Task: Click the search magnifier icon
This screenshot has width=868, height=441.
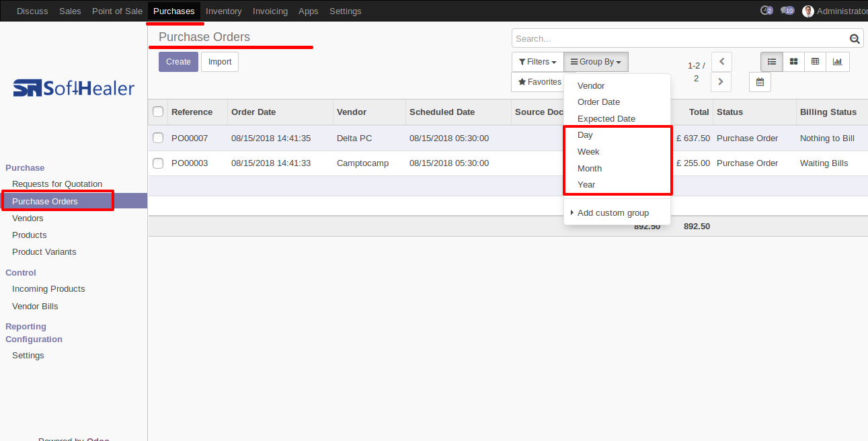Action: point(855,39)
